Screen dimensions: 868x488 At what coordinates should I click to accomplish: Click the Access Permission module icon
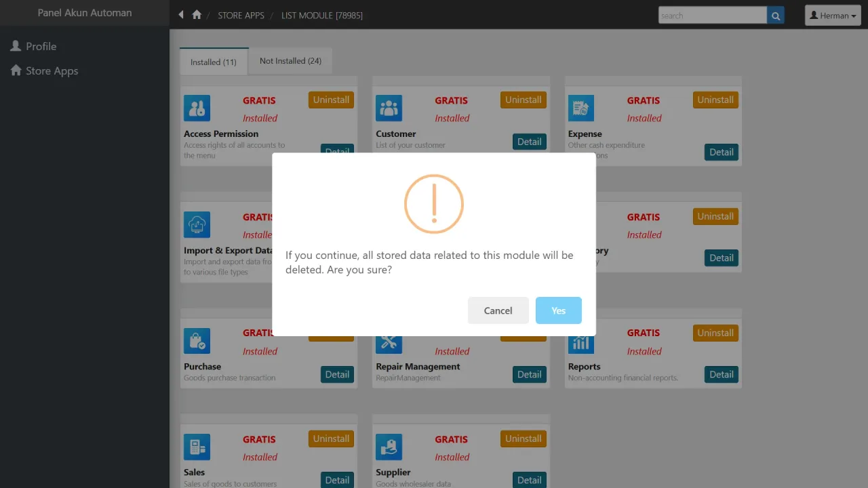tap(197, 108)
